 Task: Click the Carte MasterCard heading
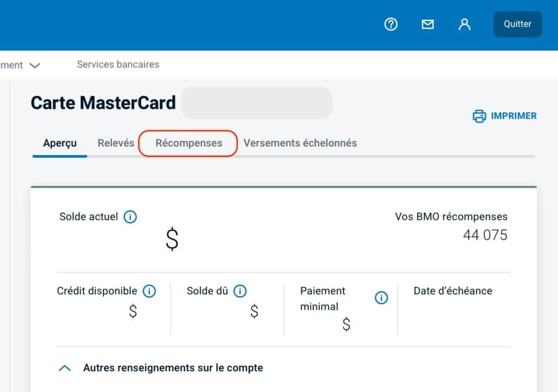[x=104, y=102]
